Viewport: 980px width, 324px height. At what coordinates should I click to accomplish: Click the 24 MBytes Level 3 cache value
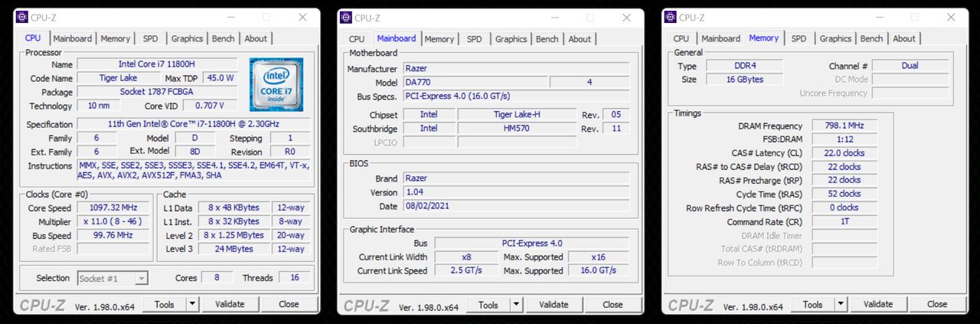click(x=234, y=249)
